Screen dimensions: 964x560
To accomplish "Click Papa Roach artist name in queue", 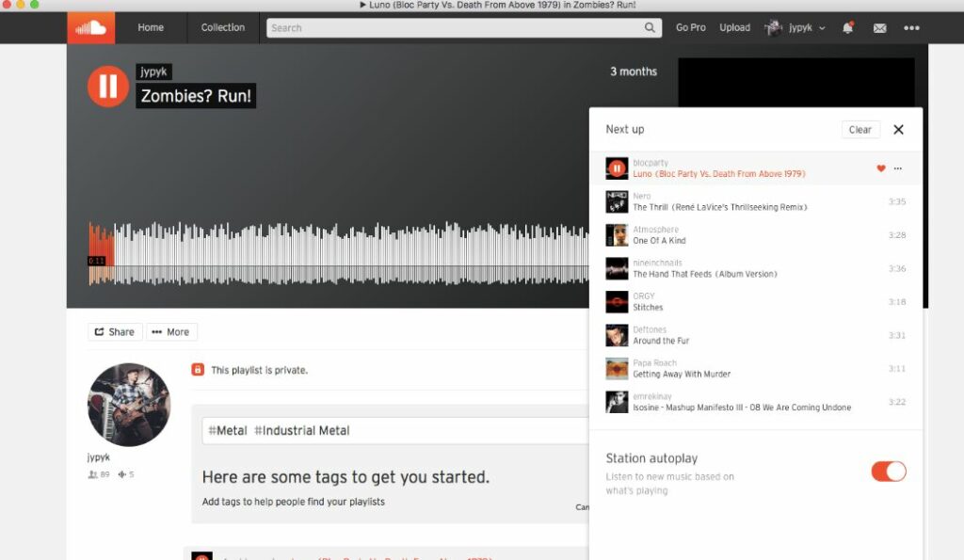I will tap(655, 362).
